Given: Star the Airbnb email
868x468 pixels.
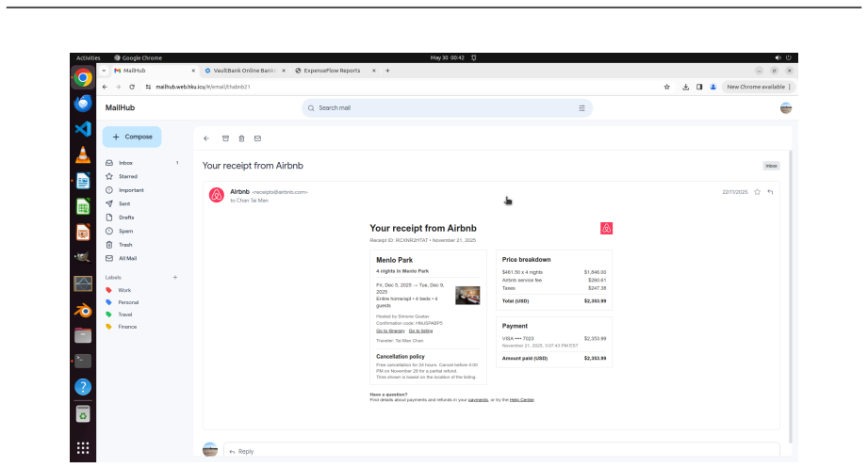Looking at the screenshot, I should 758,192.
